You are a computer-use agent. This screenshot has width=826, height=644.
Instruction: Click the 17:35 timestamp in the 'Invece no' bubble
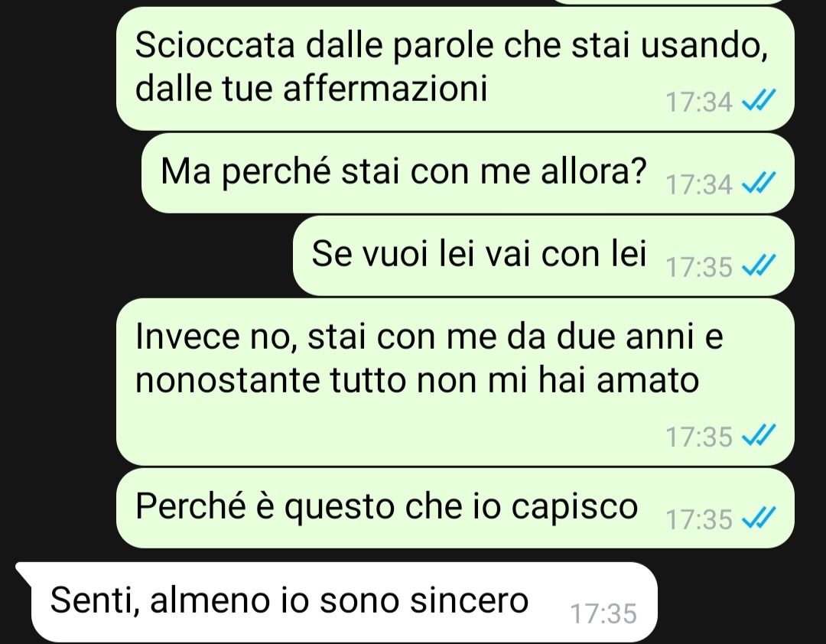tap(699, 437)
